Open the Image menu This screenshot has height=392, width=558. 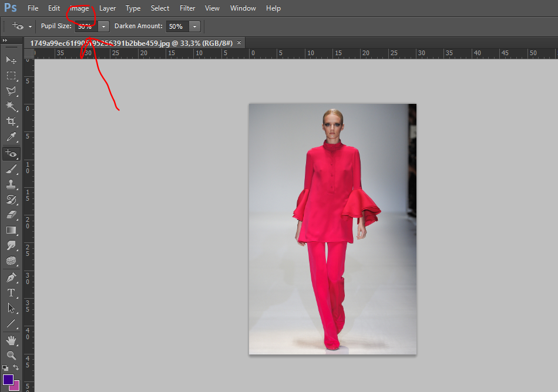(x=79, y=8)
